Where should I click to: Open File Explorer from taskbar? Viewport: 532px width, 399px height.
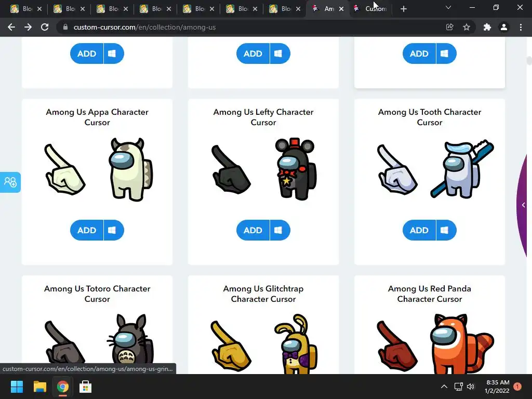[39, 387]
